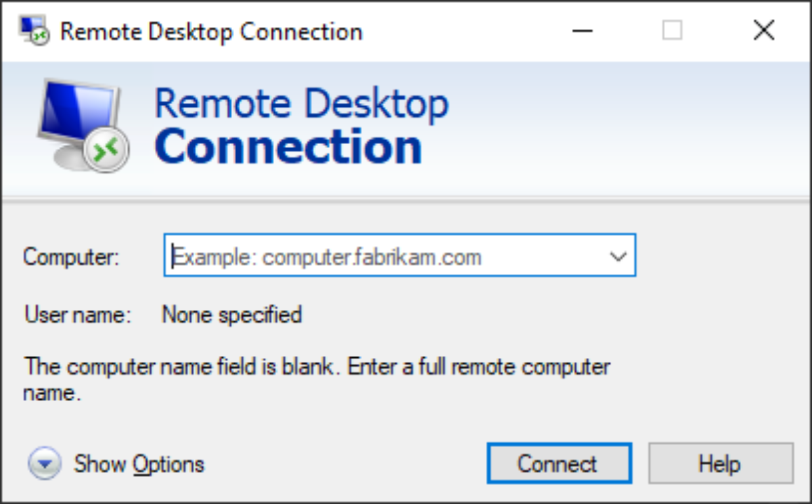
Task: Click the window title text in the title bar
Action: click(x=211, y=31)
